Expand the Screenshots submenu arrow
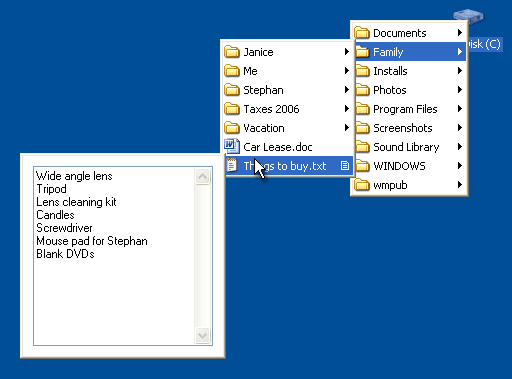The height and width of the screenshot is (379, 512). (460, 128)
